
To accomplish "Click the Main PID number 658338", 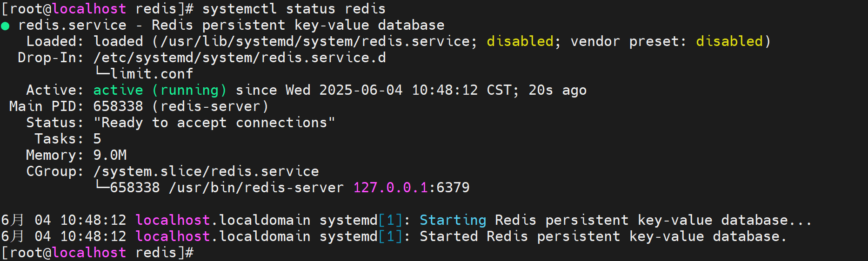I will point(118,106).
